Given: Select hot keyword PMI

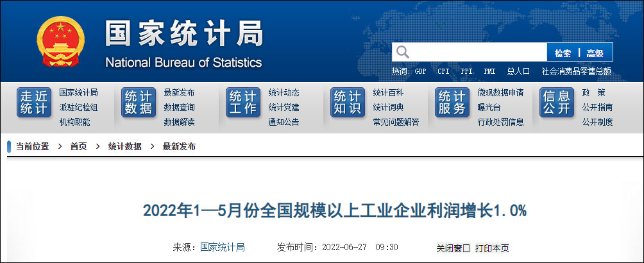Looking at the screenshot, I should [489, 71].
